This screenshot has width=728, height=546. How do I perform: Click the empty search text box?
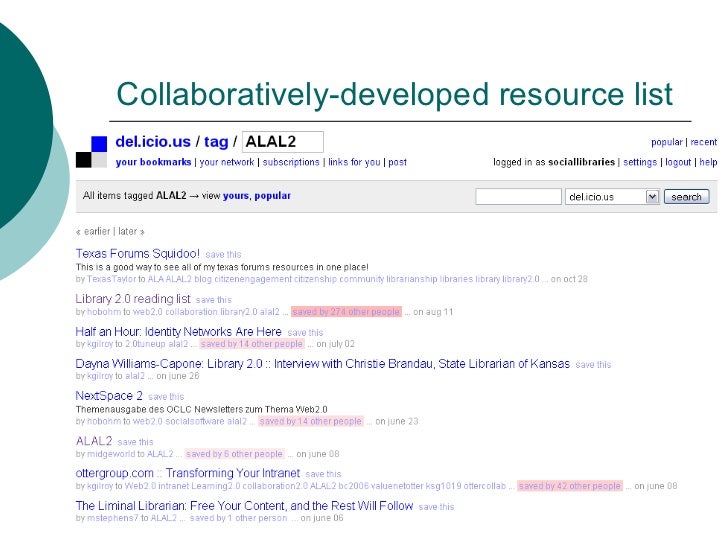(518, 196)
